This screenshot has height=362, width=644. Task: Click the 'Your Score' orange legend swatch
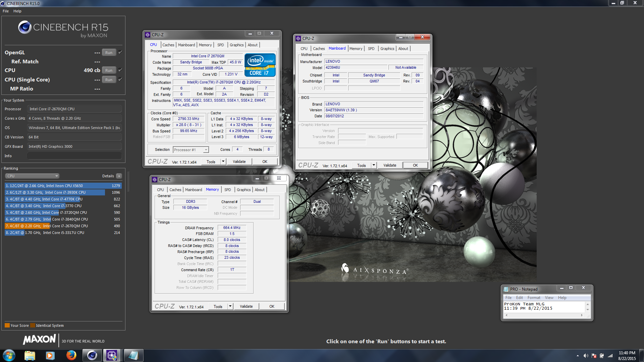click(7, 325)
